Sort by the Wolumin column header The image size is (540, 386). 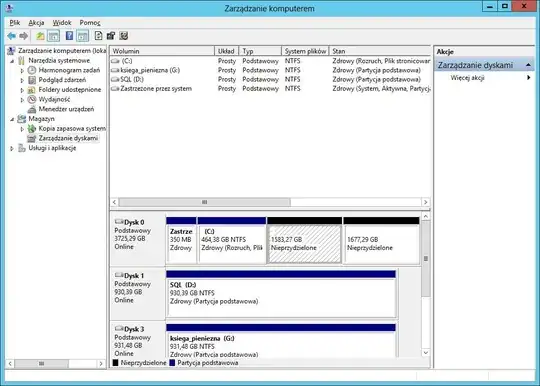[162, 51]
